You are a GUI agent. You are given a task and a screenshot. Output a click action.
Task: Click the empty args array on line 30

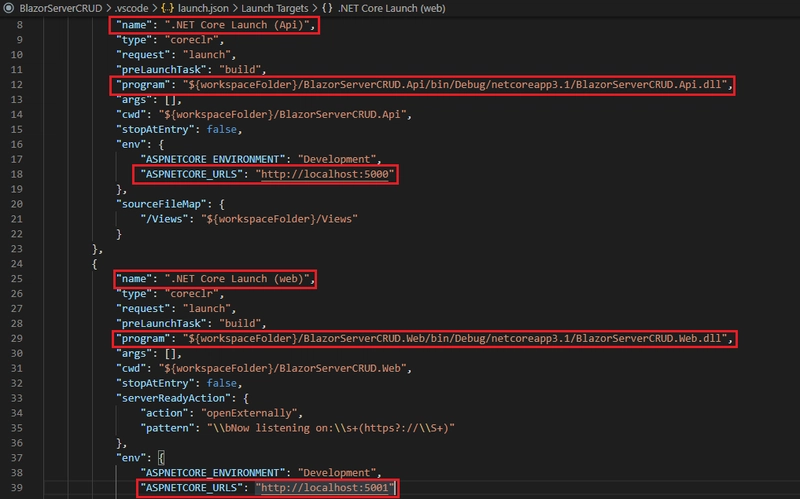coord(170,354)
